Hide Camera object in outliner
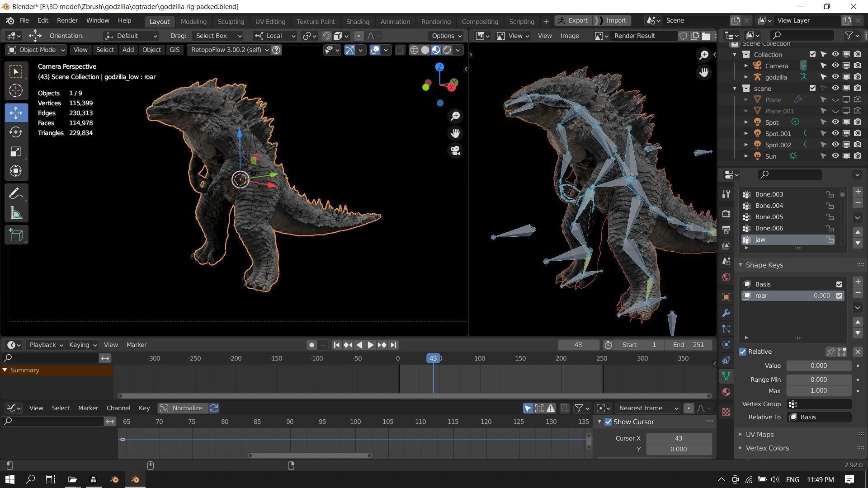Image resolution: width=868 pixels, height=488 pixels. point(835,66)
